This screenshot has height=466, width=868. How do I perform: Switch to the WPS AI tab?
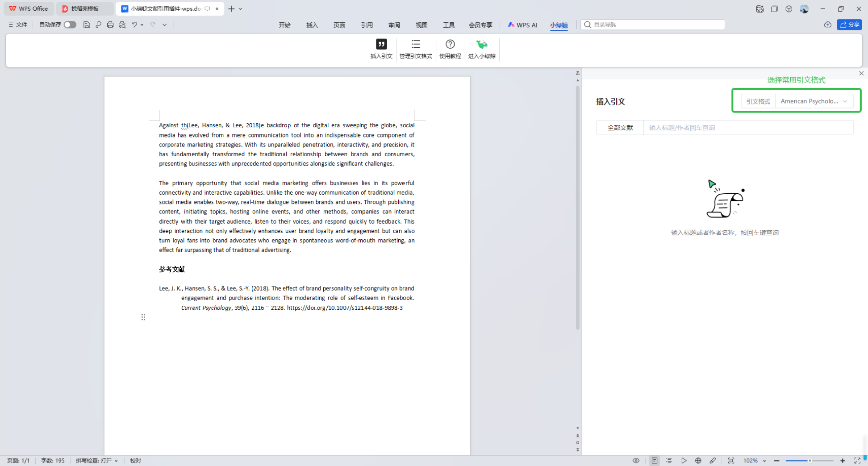click(x=522, y=25)
